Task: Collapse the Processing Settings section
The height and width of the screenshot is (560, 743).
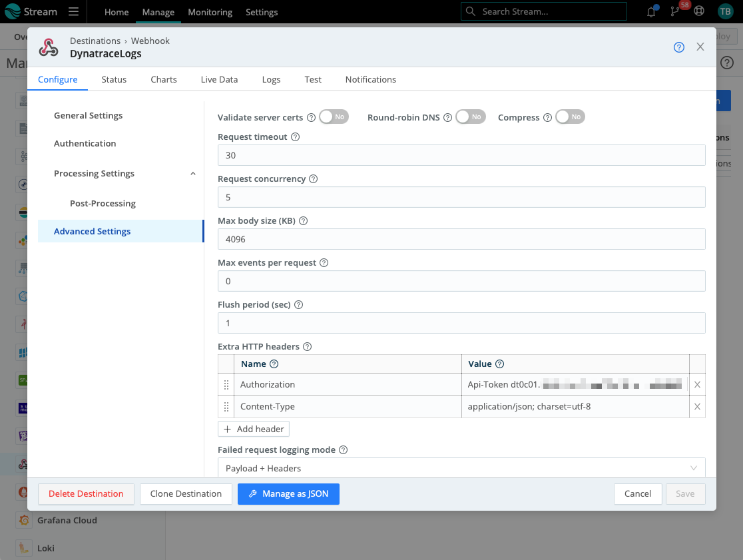Action: 192,173
